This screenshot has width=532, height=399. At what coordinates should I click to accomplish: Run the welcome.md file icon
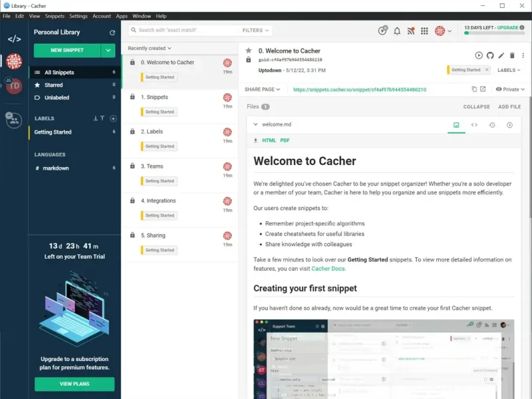(x=509, y=125)
